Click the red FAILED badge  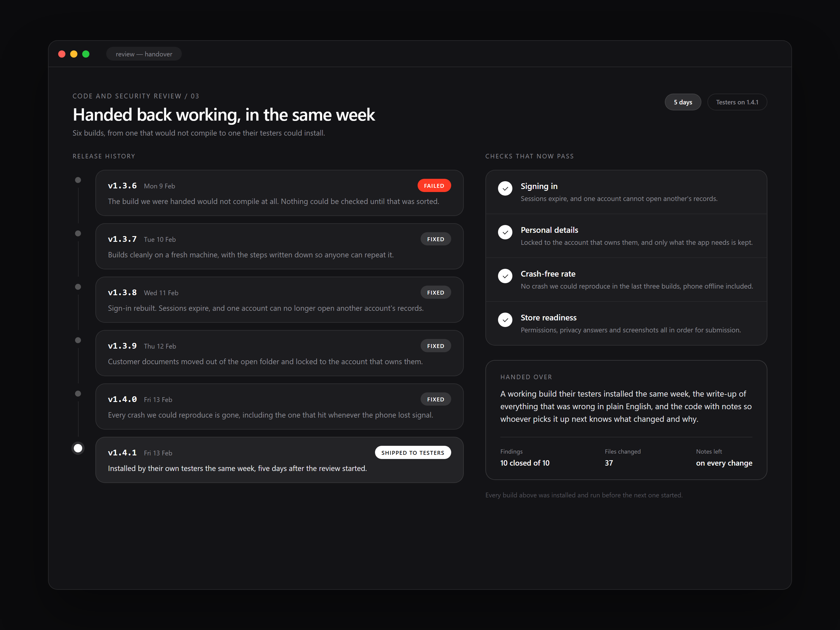[x=434, y=186]
